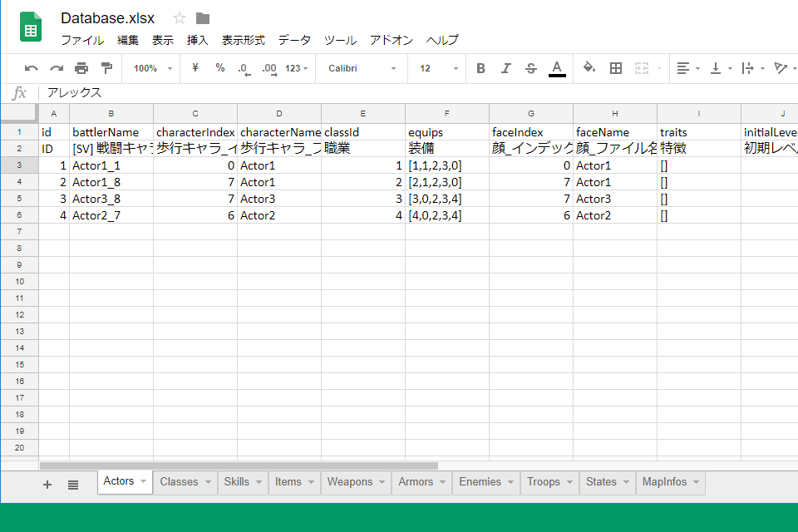The image size is (798, 532).
Task: Select cell containing Actor2_7
Action: coord(111,215)
